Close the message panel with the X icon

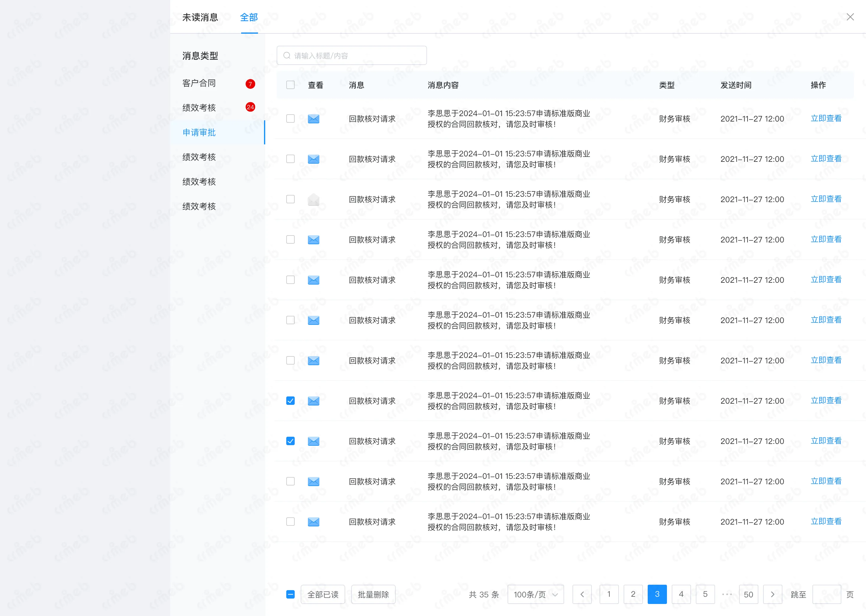(x=850, y=17)
